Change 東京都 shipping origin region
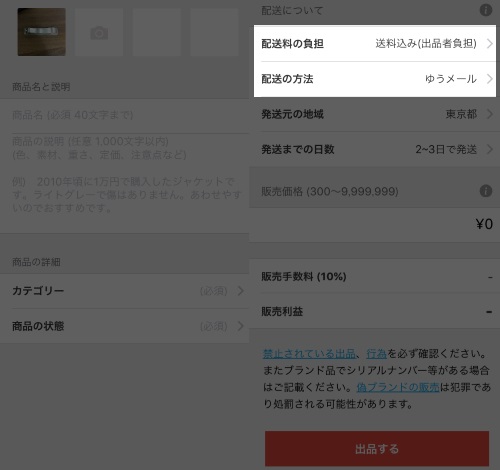Image resolution: width=500 pixels, height=470 pixels. pos(461,114)
